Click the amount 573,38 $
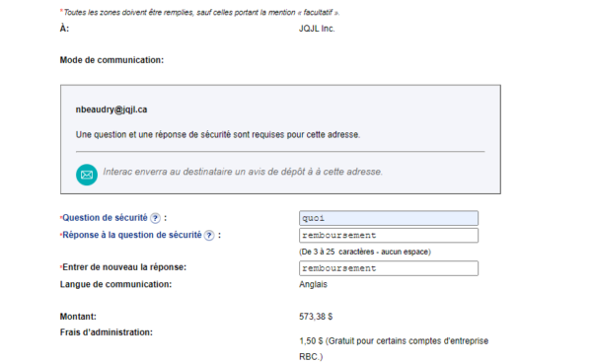Screen dimensions: 592x364 click(316, 317)
